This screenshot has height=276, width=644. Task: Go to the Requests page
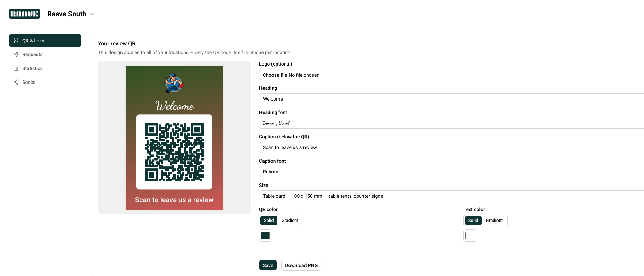[45, 54]
